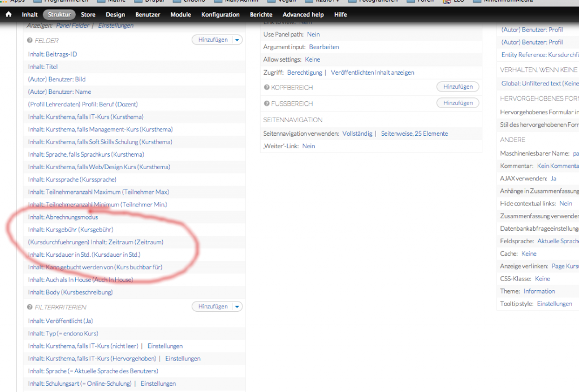The width and height of the screenshot is (579, 392).
Task: Click the help icon beside the FILTERKRITERIEN heading
Action: (x=29, y=307)
